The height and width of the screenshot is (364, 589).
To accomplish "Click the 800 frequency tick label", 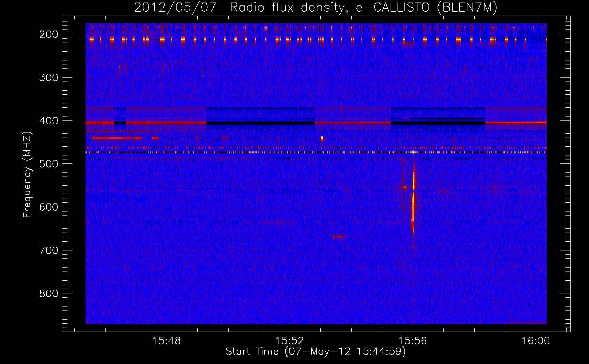I will click(49, 293).
